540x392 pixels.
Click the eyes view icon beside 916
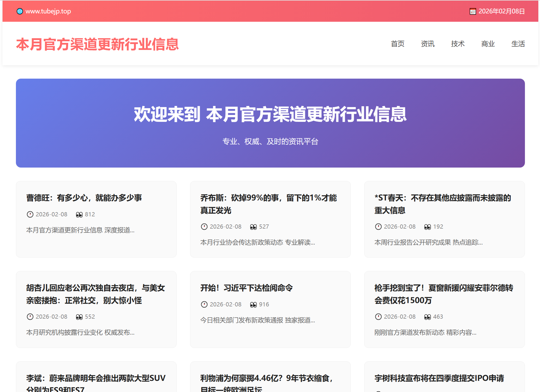pyautogui.click(x=253, y=304)
